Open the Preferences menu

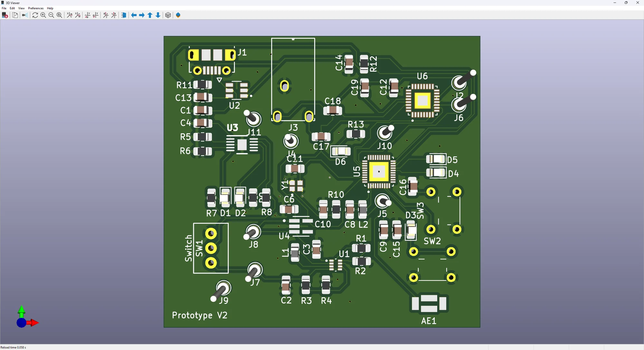click(x=36, y=8)
